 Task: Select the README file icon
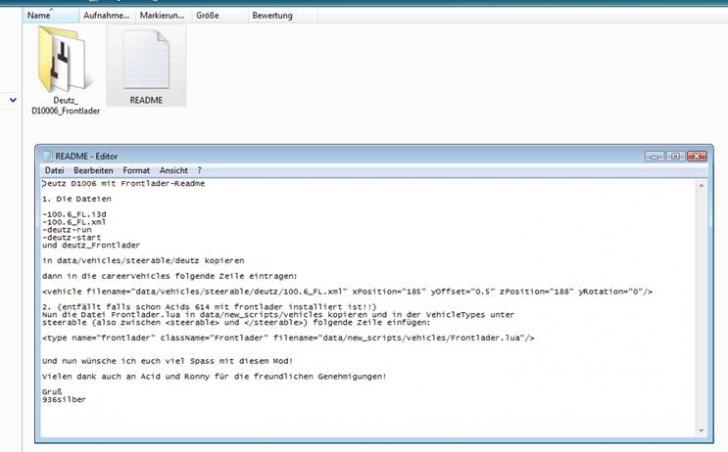[x=146, y=59]
